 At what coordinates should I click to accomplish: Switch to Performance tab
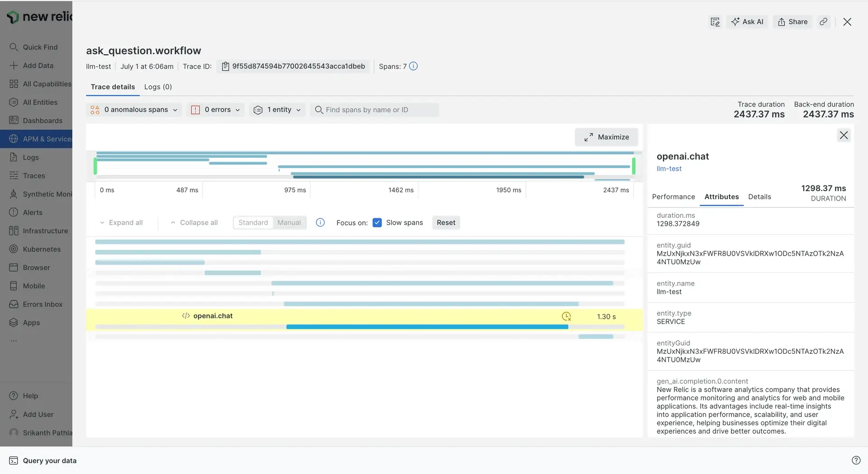(x=673, y=197)
